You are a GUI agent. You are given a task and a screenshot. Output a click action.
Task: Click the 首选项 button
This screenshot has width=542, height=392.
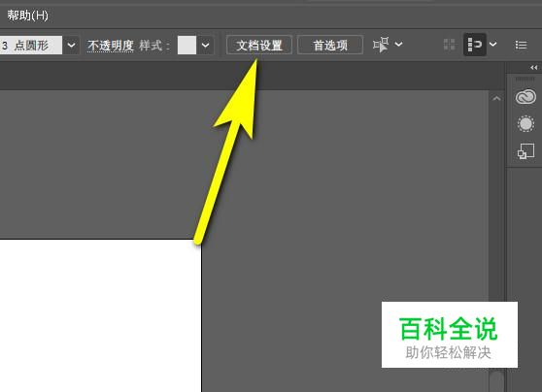(x=330, y=45)
